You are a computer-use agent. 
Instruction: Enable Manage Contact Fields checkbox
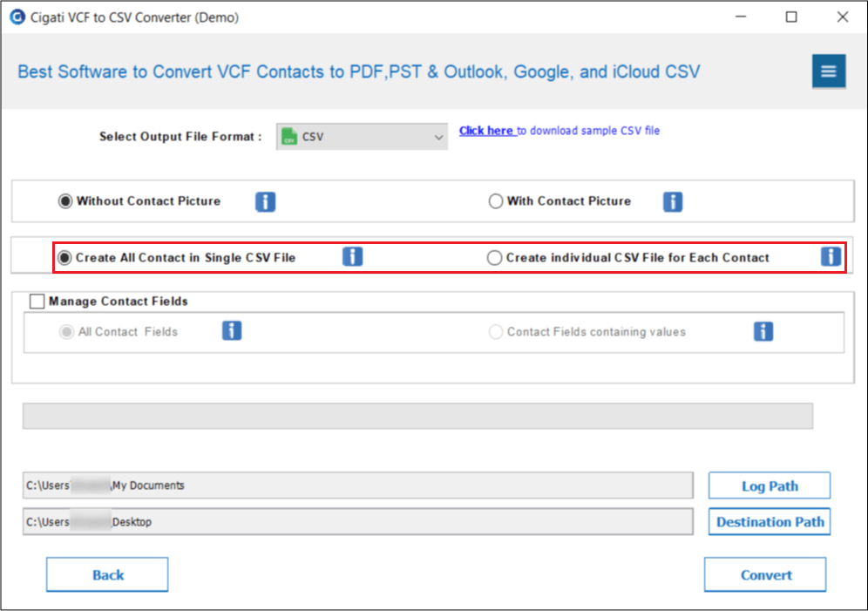37,301
